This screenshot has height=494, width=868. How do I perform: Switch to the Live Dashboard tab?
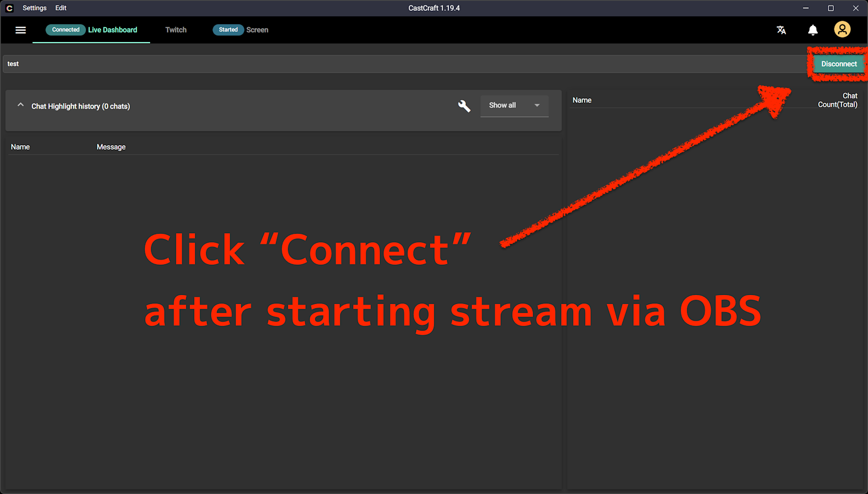tap(91, 30)
